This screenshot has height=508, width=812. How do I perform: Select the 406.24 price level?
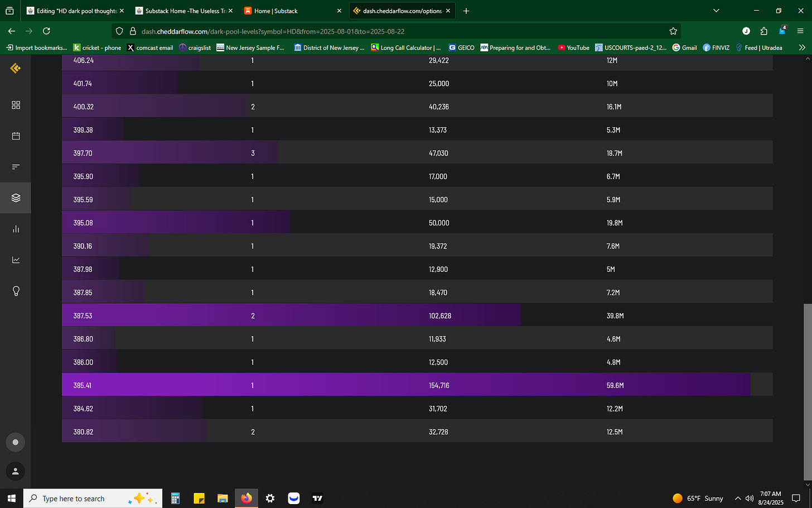pyautogui.click(x=84, y=60)
